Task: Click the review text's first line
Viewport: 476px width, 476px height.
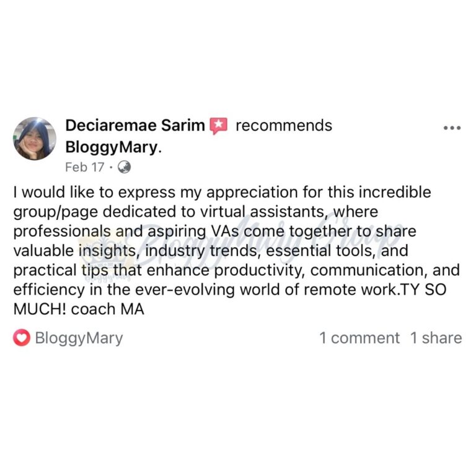Action: 223,192
